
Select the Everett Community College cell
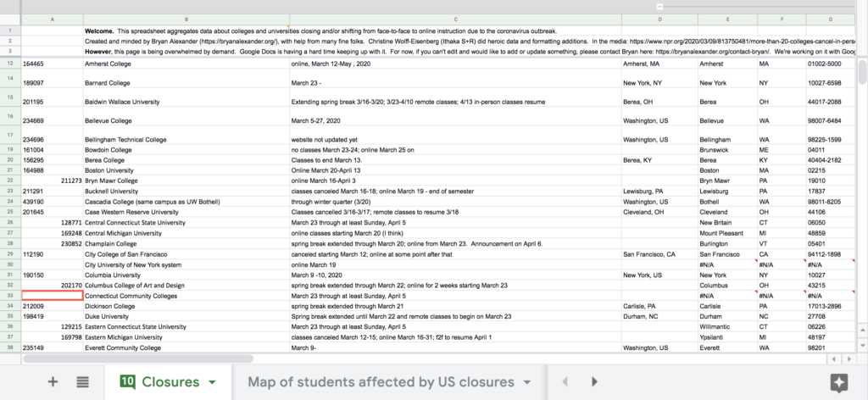pos(186,348)
